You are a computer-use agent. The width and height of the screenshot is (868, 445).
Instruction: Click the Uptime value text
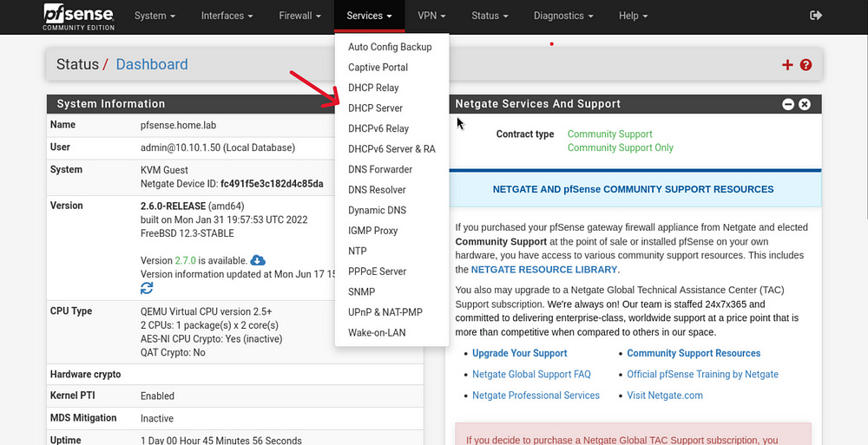tap(220, 441)
